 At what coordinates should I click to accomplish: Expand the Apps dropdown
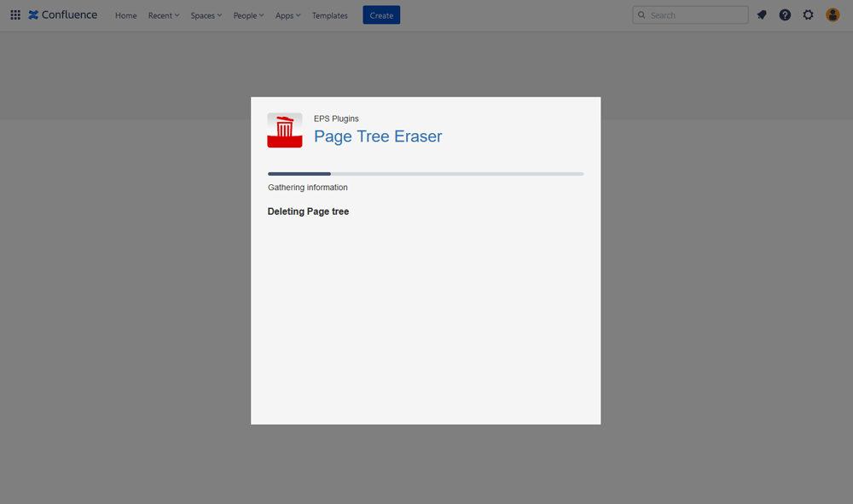click(287, 15)
